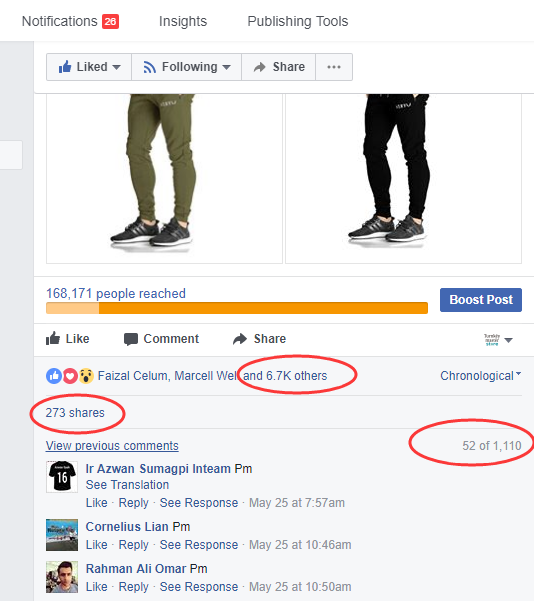The height and width of the screenshot is (601, 534).
Task: Open the Notifications tab
Action: (x=59, y=21)
